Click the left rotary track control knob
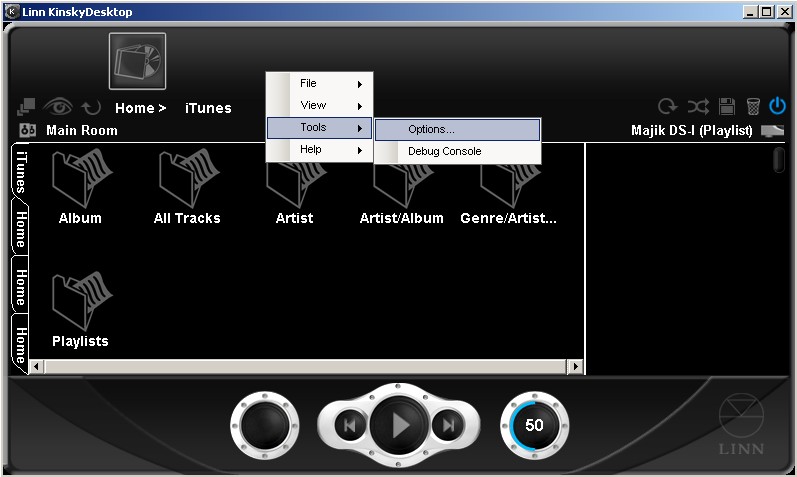The width and height of the screenshot is (797, 477). [x=265, y=425]
